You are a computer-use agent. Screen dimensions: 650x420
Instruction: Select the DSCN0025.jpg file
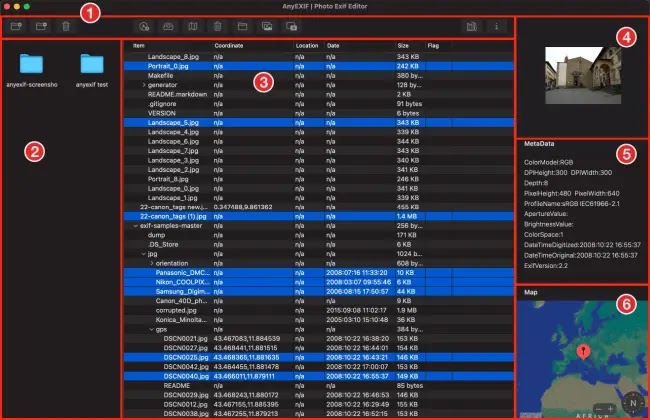click(x=318, y=357)
